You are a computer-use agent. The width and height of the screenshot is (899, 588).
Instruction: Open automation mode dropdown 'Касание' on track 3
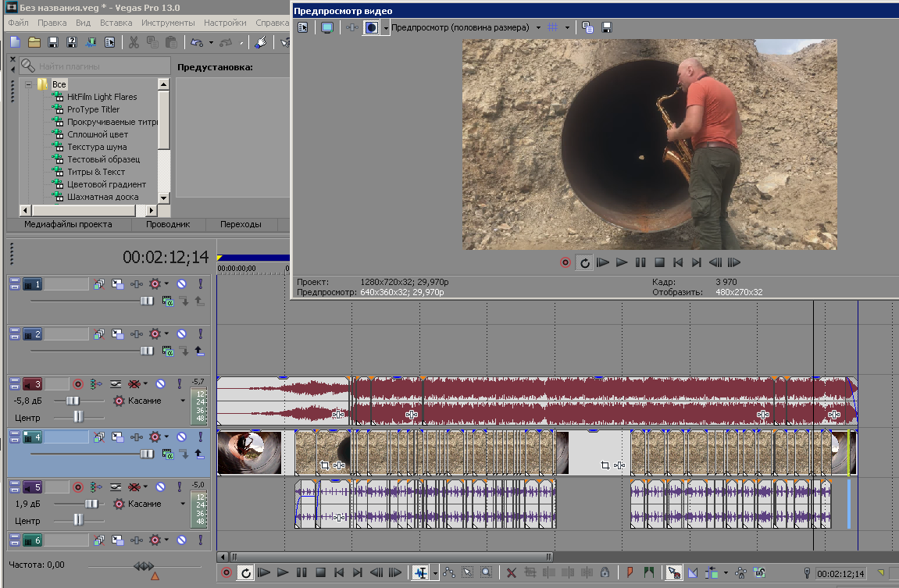183,401
